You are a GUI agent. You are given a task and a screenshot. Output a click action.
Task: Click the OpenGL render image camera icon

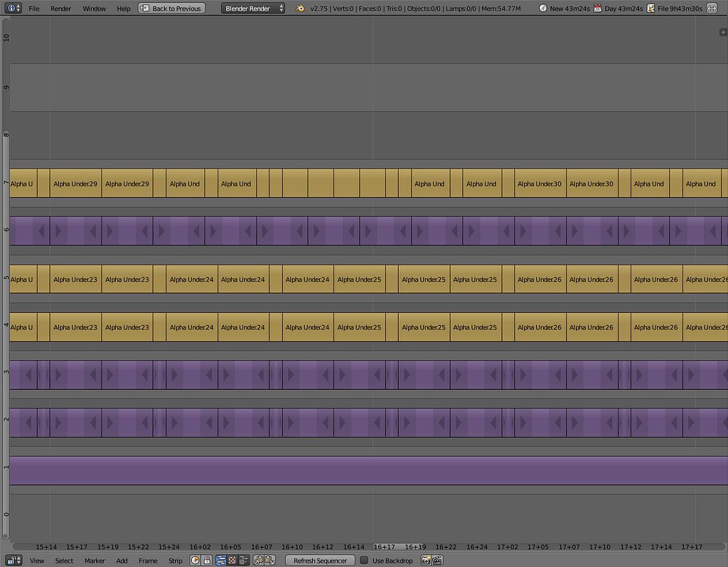point(426,561)
